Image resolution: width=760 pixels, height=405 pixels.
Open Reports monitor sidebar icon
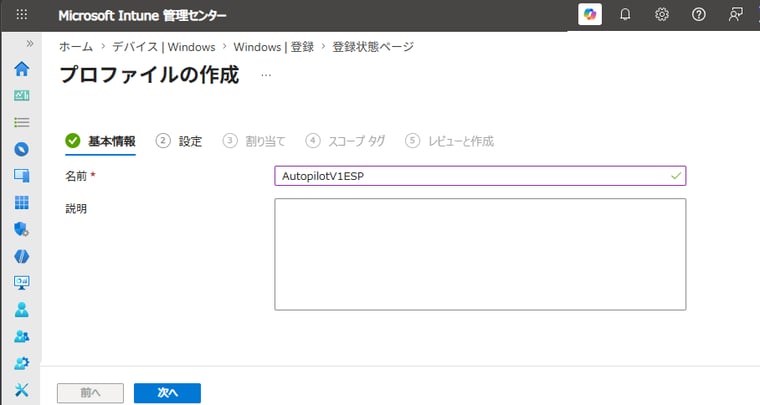[21, 282]
